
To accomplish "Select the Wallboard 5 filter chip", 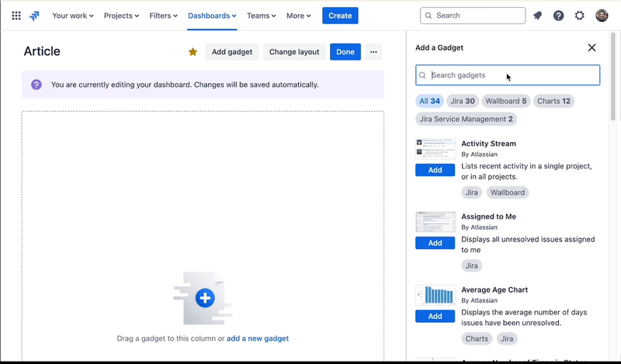I will pos(506,101).
